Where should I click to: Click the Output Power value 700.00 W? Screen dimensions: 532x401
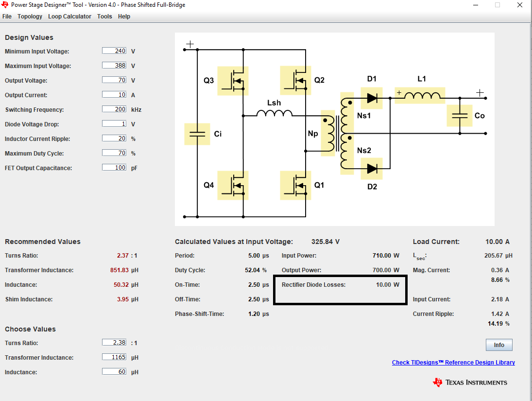tap(386, 270)
